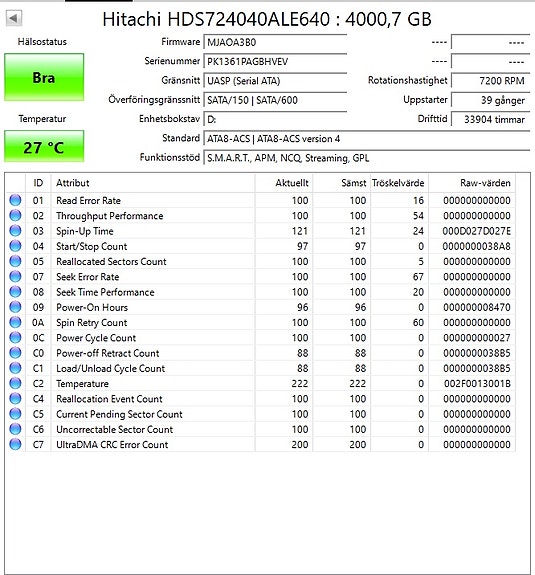
Task: Select the blue status icon for Temperature attribute
Action: [15, 383]
